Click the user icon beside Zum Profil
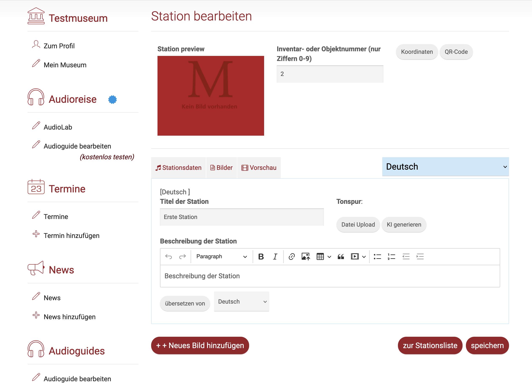 click(x=36, y=44)
